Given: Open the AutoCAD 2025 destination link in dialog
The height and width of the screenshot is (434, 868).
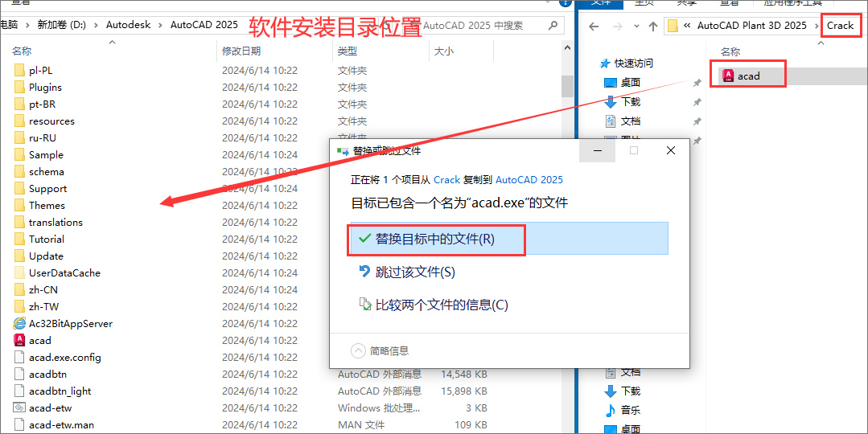Looking at the screenshot, I should 529,180.
